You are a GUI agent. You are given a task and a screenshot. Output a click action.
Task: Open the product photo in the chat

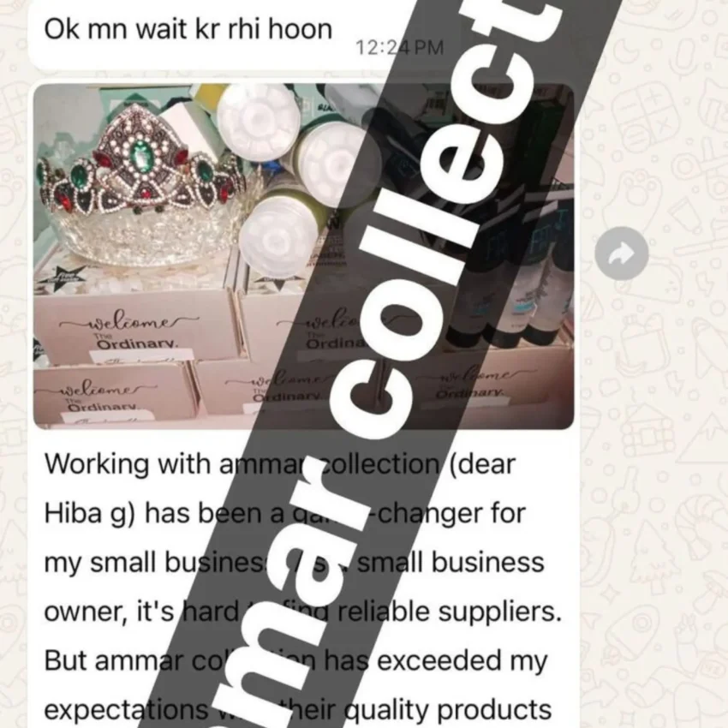pyautogui.click(x=304, y=256)
